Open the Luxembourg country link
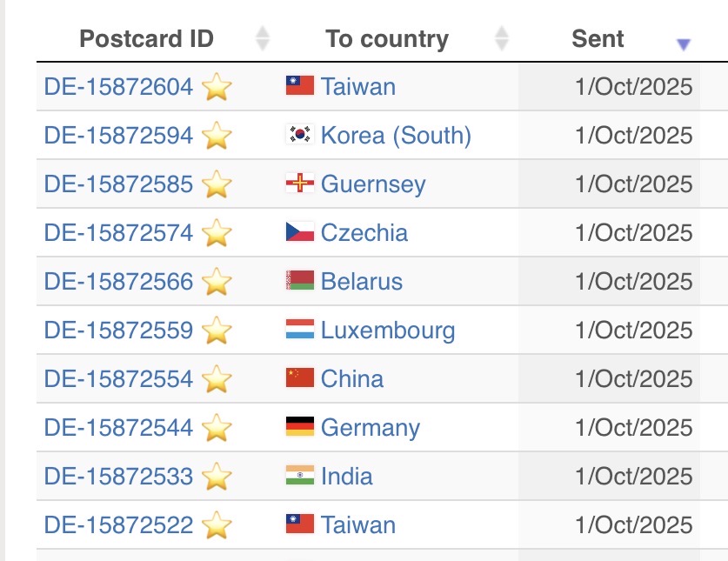728x561 pixels. (x=388, y=331)
